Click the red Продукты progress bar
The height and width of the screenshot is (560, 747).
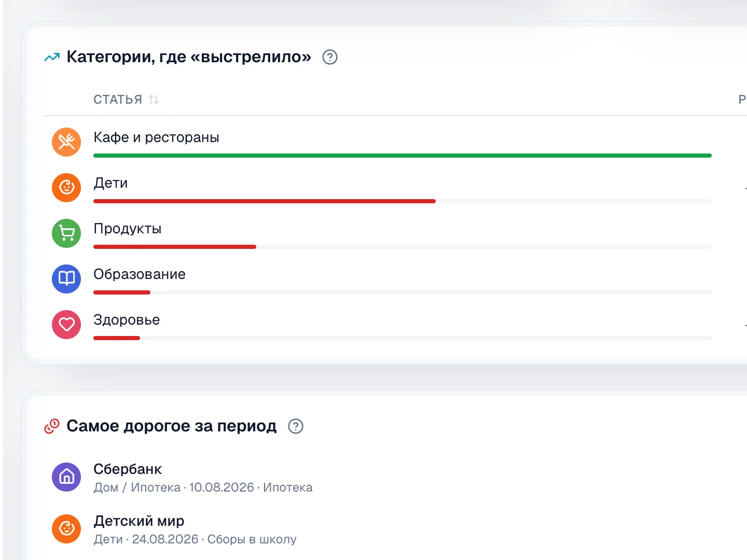point(175,247)
